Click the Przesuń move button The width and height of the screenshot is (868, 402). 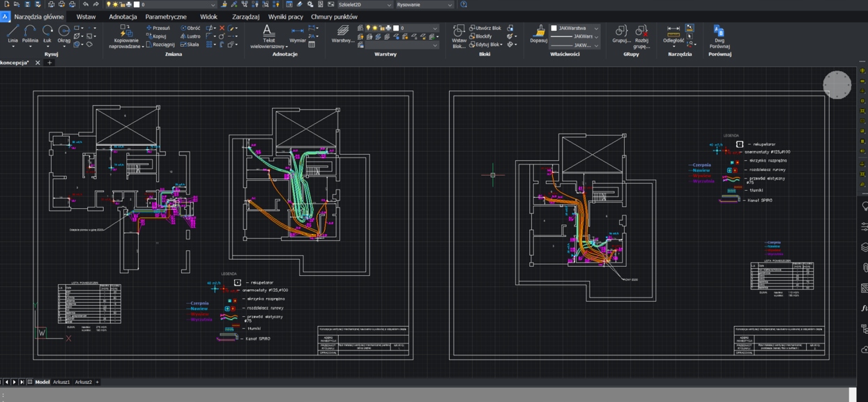click(x=158, y=29)
